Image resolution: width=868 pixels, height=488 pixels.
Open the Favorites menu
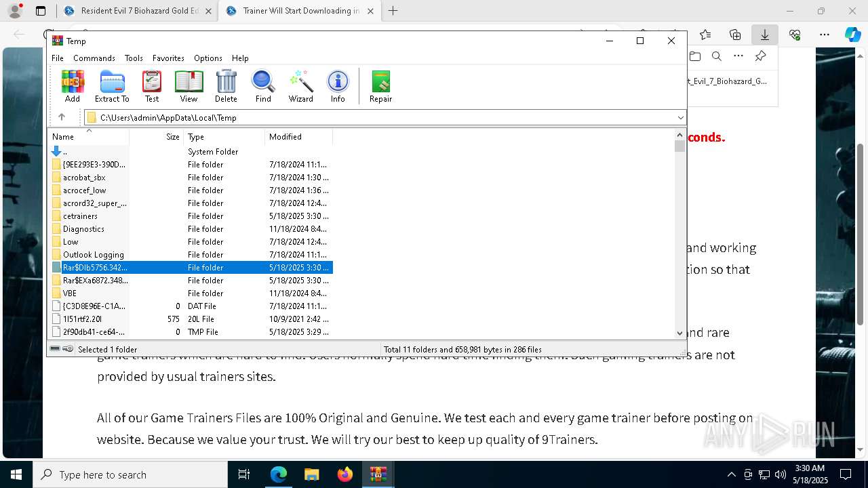click(x=168, y=58)
